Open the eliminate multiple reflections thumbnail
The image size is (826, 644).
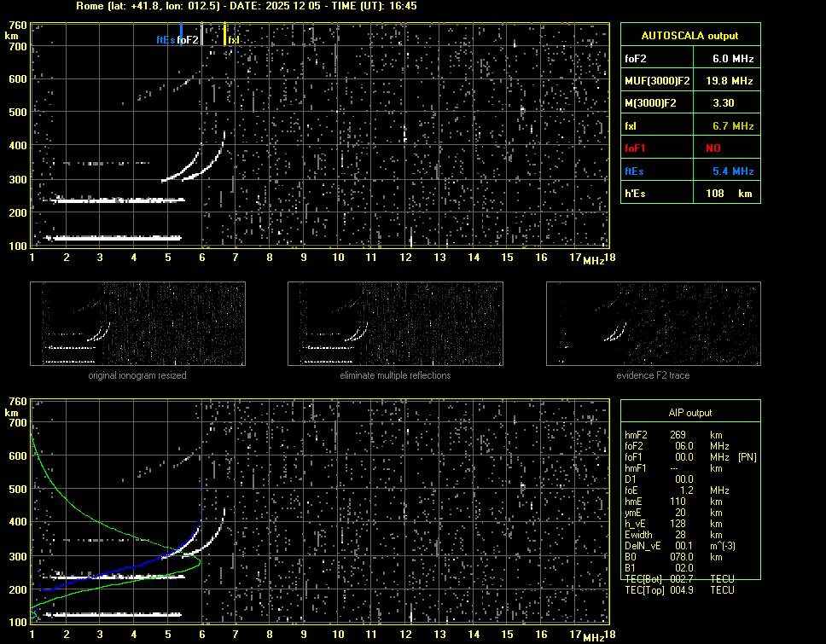pyautogui.click(x=395, y=324)
